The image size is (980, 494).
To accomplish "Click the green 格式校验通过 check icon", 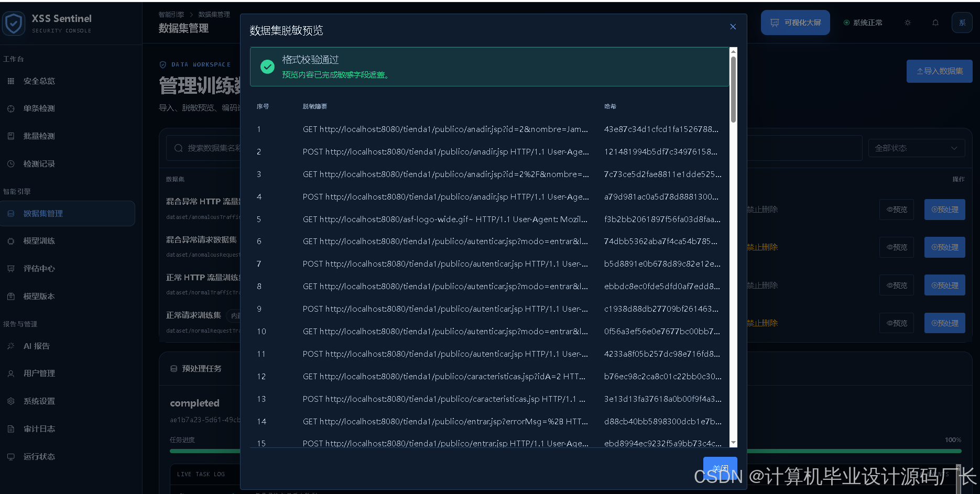I will (267, 67).
